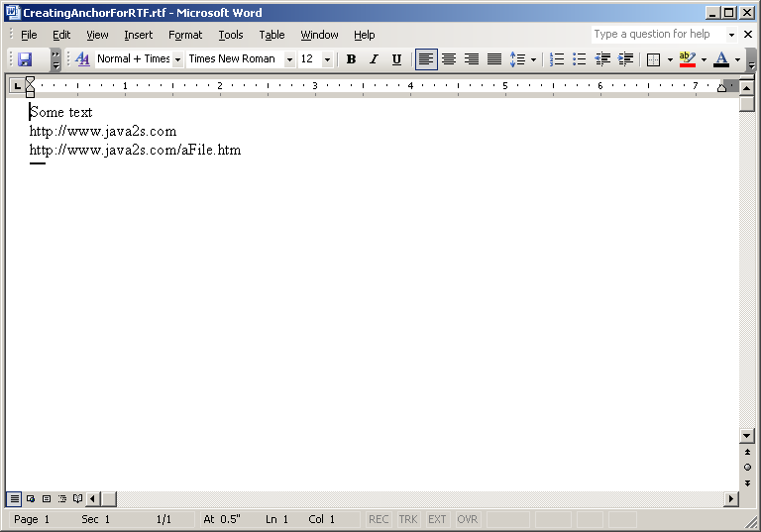The width and height of the screenshot is (761, 532).
Task: Click the EXT indicator in status bar
Action: [437, 519]
